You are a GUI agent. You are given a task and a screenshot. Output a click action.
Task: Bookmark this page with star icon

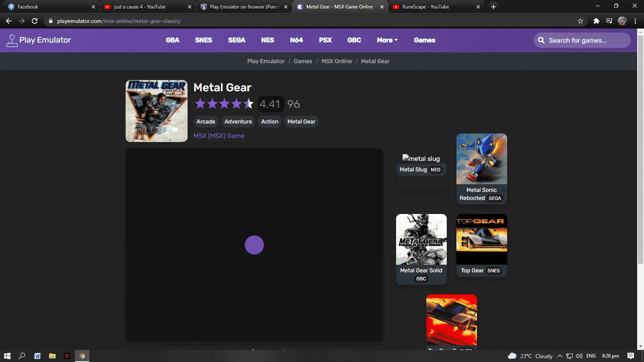(x=580, y=21)
